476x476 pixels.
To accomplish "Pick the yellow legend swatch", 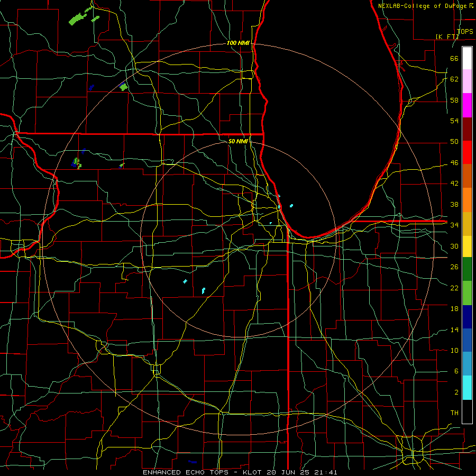I will point(467,246).
